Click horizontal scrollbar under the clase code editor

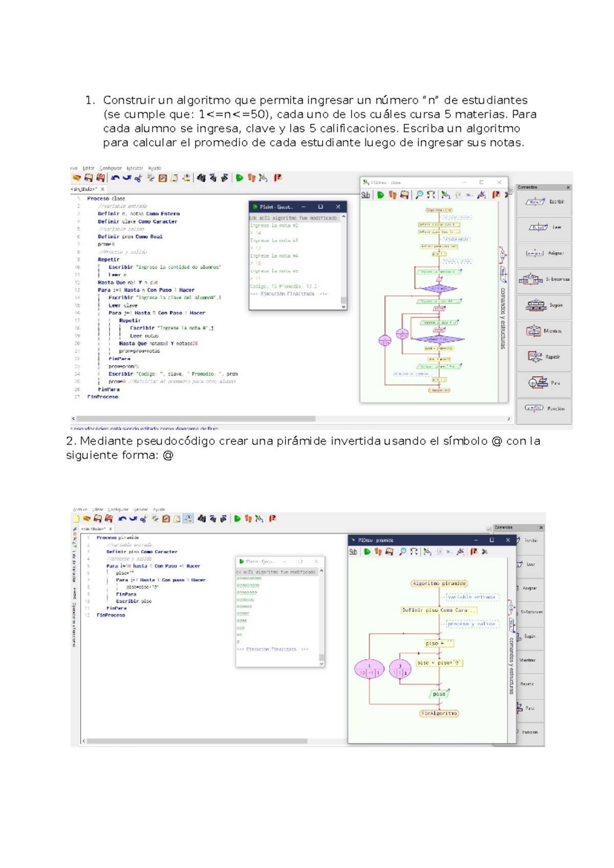[x=194, y=419]
